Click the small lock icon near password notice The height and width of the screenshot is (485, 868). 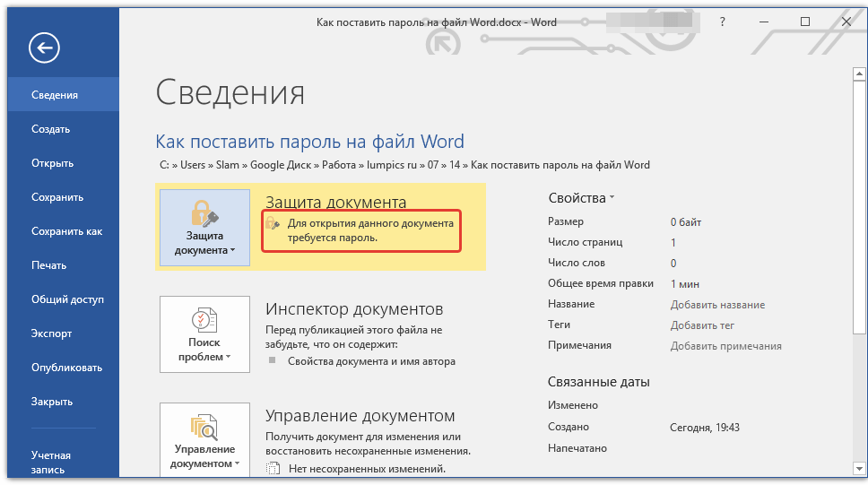click(273, 222)
